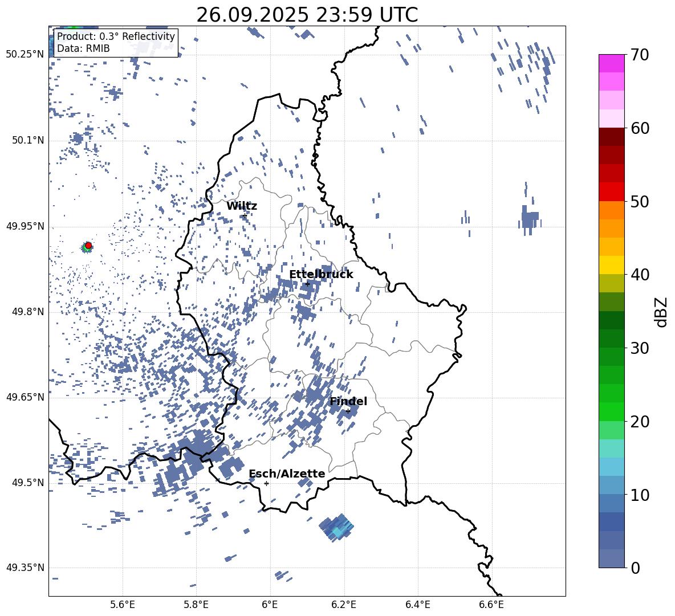Click the title 26.09.2025 23:59 UTC
Image resolution: width=675 pixels, height=616 pixels.
coord(307,15)
